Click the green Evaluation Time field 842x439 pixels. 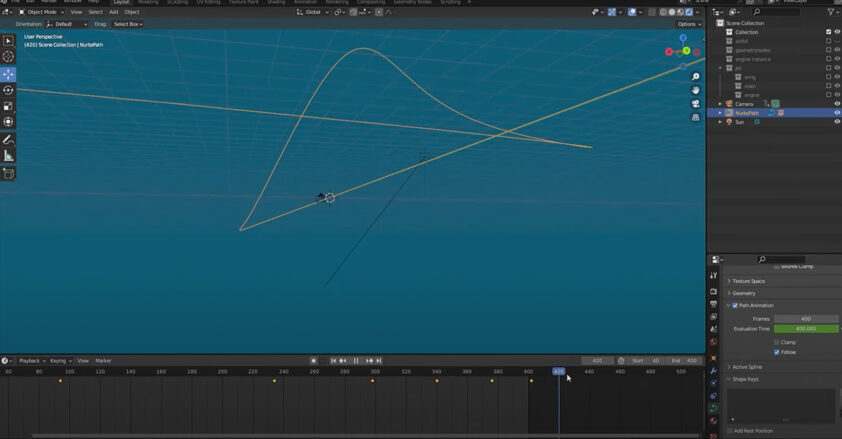click(x=806, y=329)
